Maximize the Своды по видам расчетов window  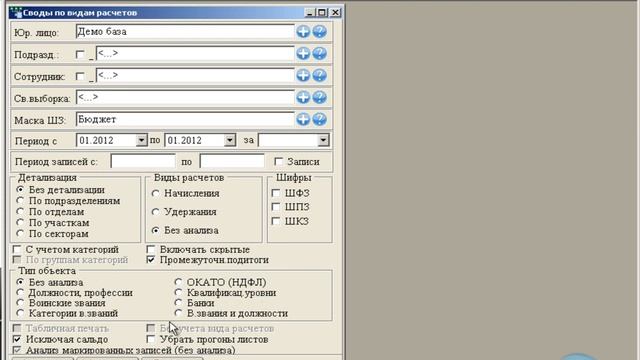(322, 13)
